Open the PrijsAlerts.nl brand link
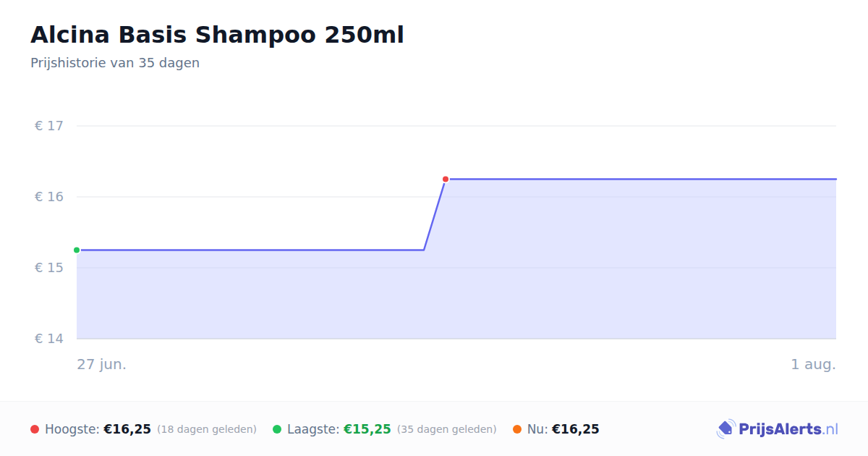The image size is (868, 456). point(777,429)
